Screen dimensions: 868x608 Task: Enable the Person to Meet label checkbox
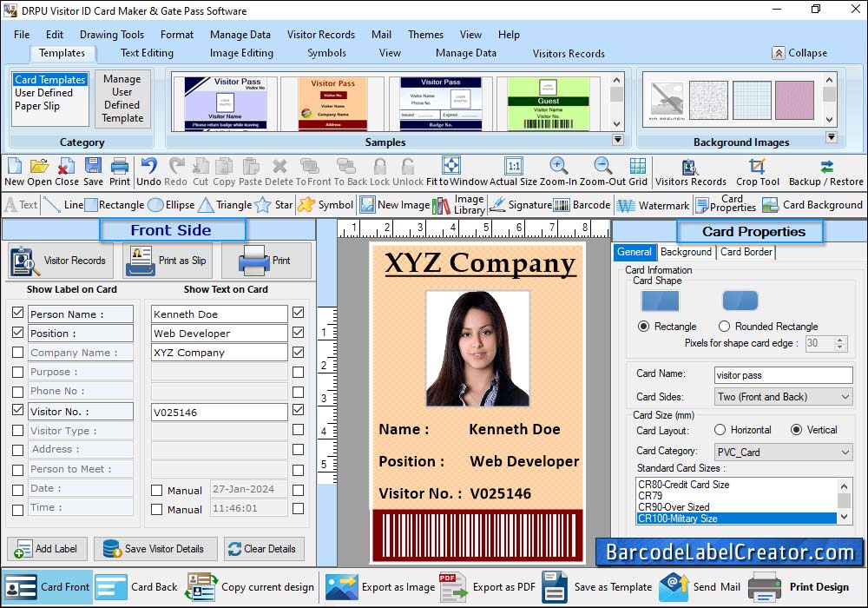(x=17, y=470)
